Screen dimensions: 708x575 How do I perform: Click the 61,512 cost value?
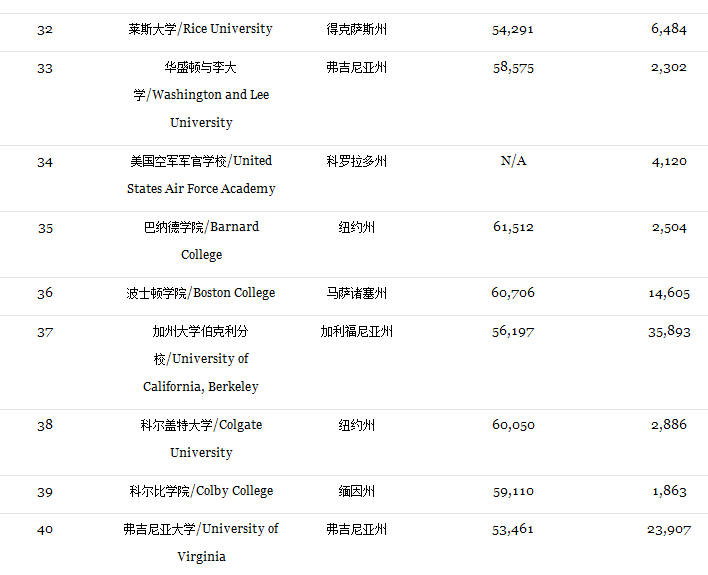513,227
